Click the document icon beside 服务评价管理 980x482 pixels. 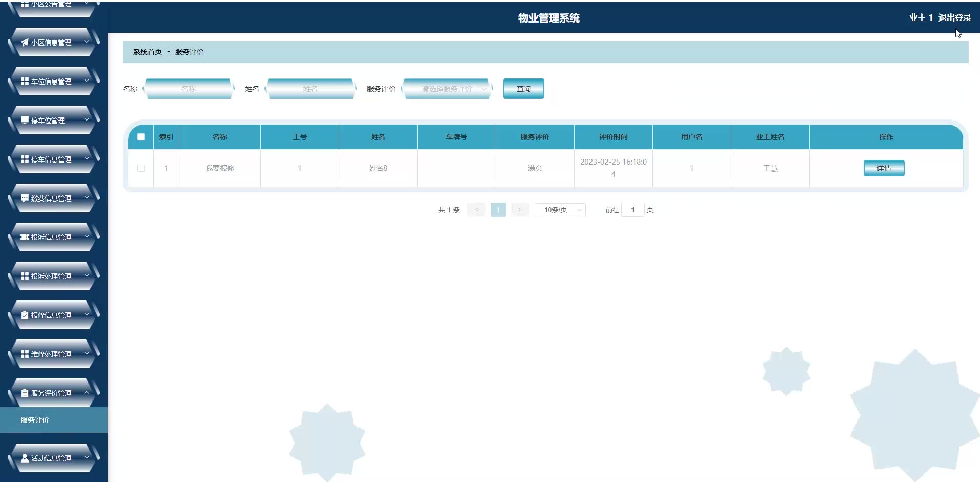[25, 393]
